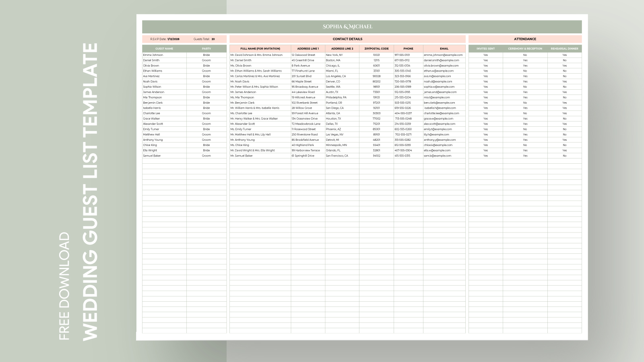Click the Las Vegas, NV address cell

(334, 135)
